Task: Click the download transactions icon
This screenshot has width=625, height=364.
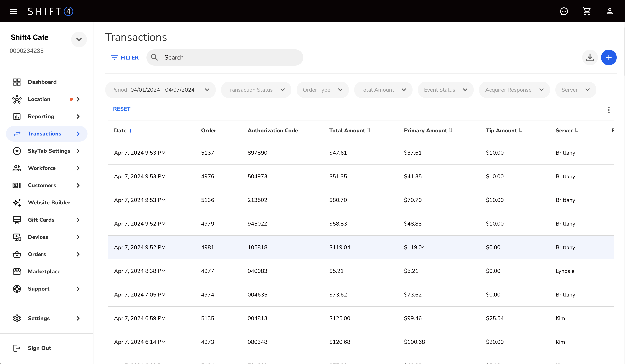Action: (x=590, y=57)
